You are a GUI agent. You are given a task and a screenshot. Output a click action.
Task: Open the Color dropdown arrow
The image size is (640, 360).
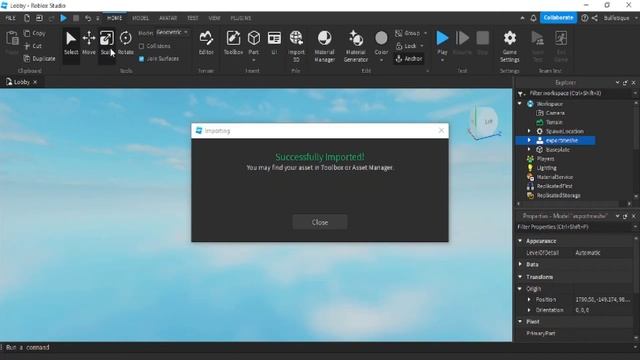pos(381,60)
